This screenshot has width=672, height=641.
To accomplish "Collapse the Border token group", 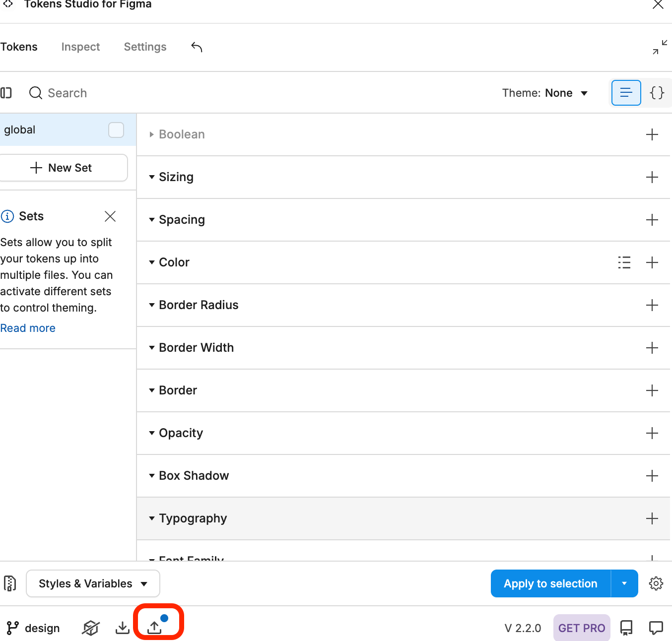I will pyautogui.click(x=152, y=390).
